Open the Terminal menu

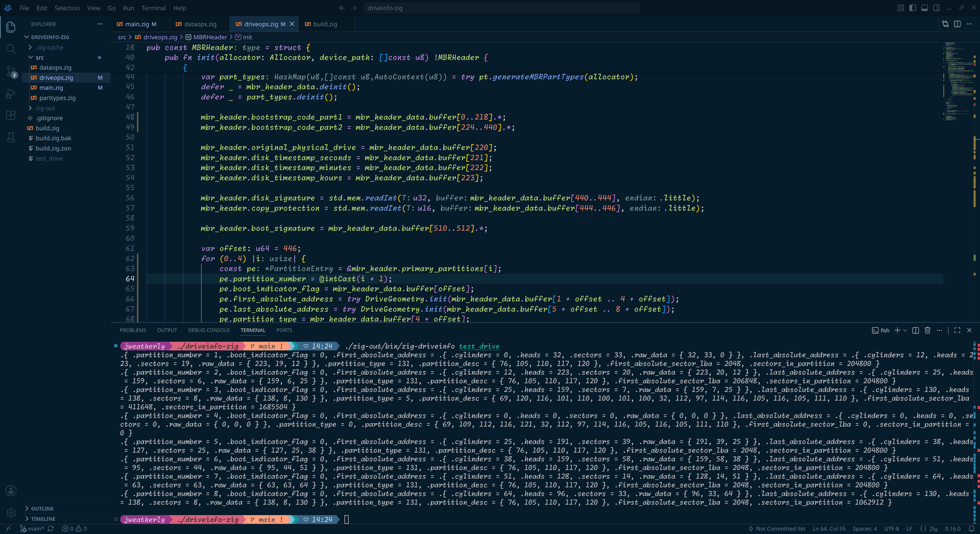[153, 8]
